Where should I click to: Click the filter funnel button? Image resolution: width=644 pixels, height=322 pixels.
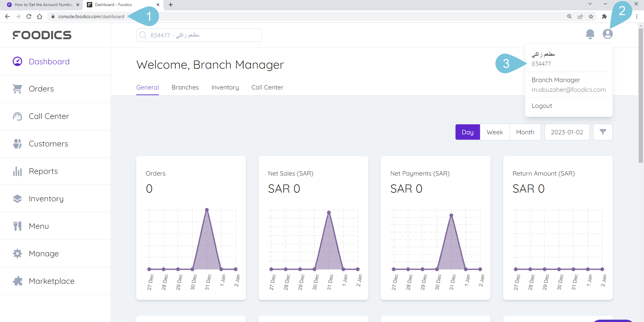point(603,132)
